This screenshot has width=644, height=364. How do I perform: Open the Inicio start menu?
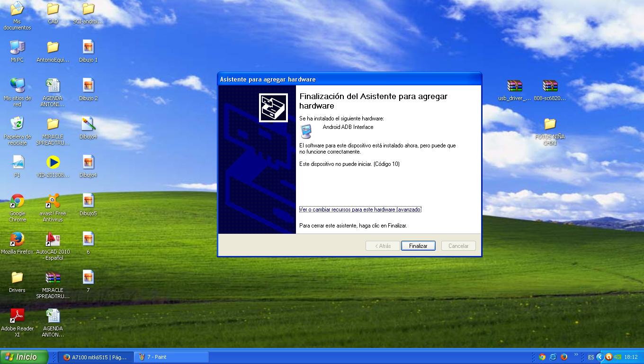(x=24, y=357)
